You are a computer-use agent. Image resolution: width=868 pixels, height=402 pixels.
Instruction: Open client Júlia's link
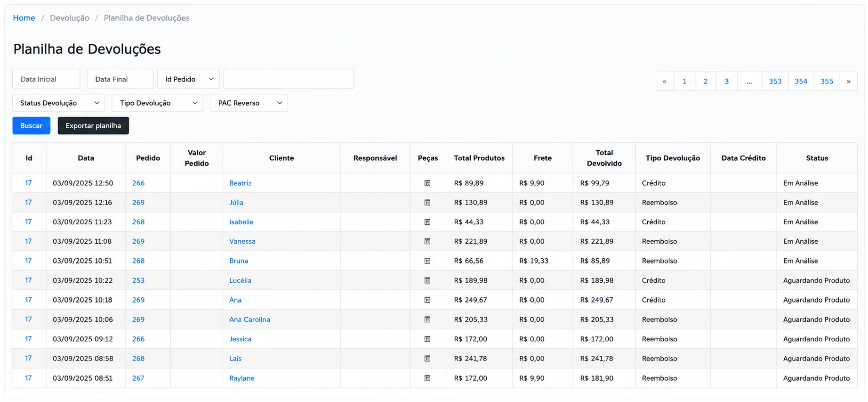point(236,203)
